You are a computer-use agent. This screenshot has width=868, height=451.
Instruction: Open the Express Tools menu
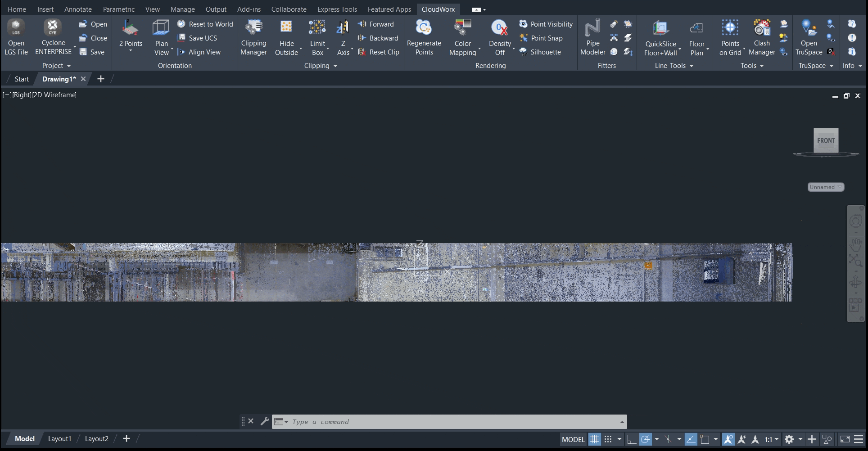click(337, 9)
